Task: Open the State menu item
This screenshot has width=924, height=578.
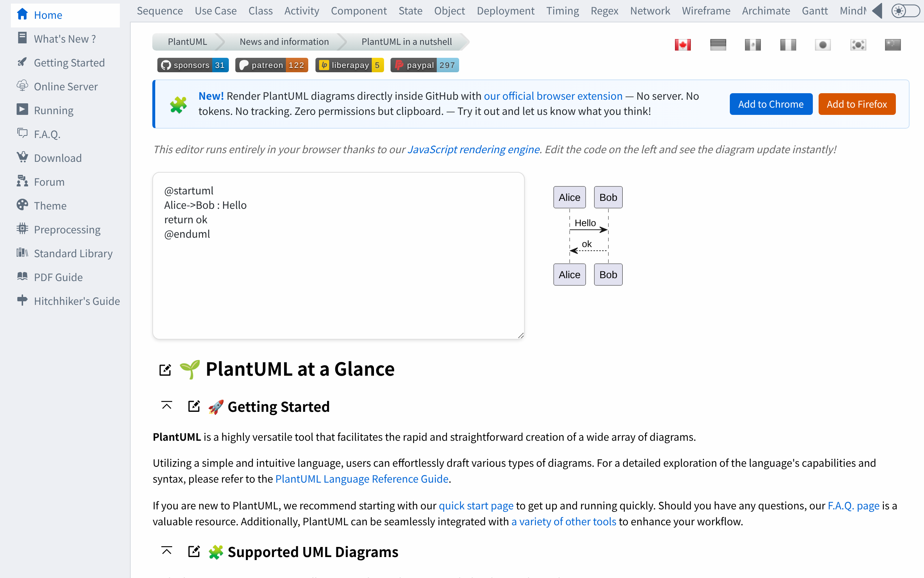Action: 410,11
